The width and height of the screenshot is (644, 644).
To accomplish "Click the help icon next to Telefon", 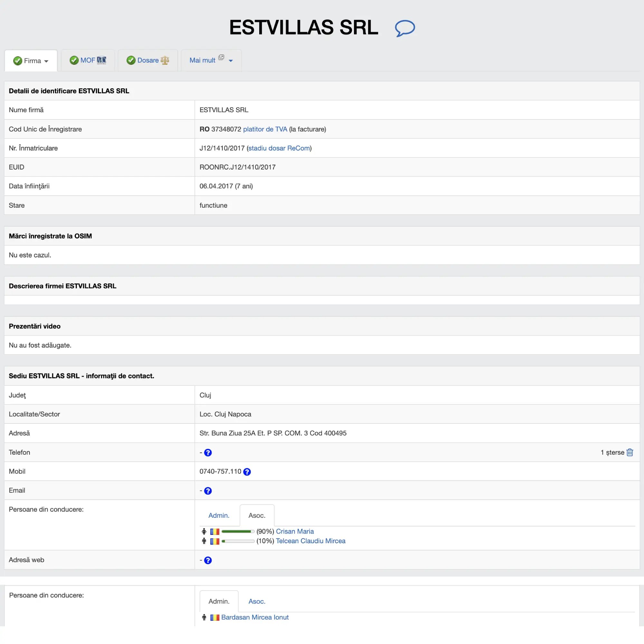I will tap(208, 453).
